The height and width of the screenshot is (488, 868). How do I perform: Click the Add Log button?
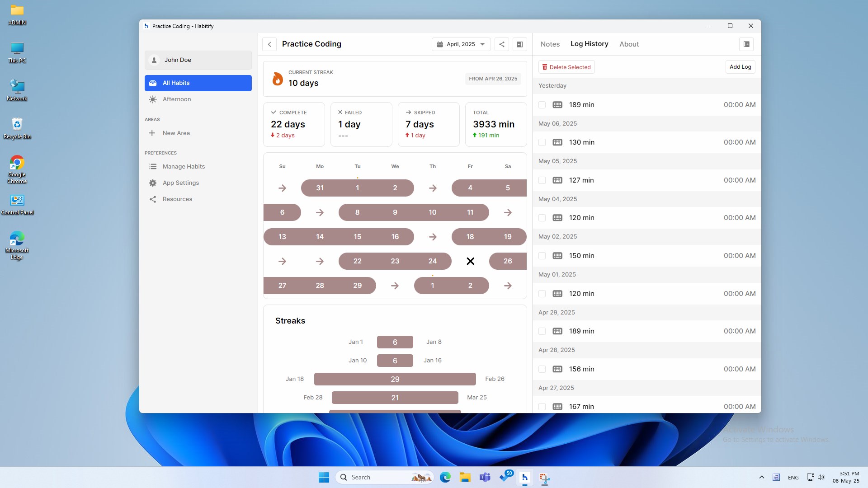tap(741, 67)
